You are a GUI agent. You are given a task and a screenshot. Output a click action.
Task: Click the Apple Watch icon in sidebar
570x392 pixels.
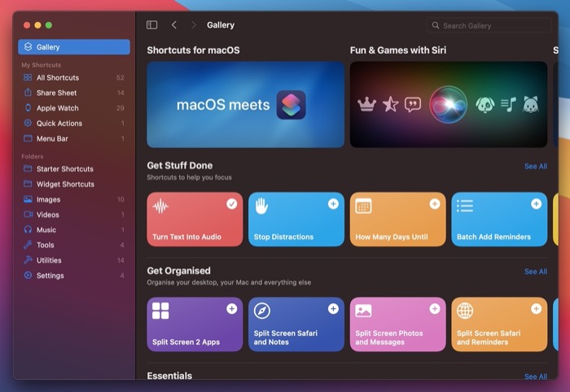pyautogui.click(x=28, y=108)
